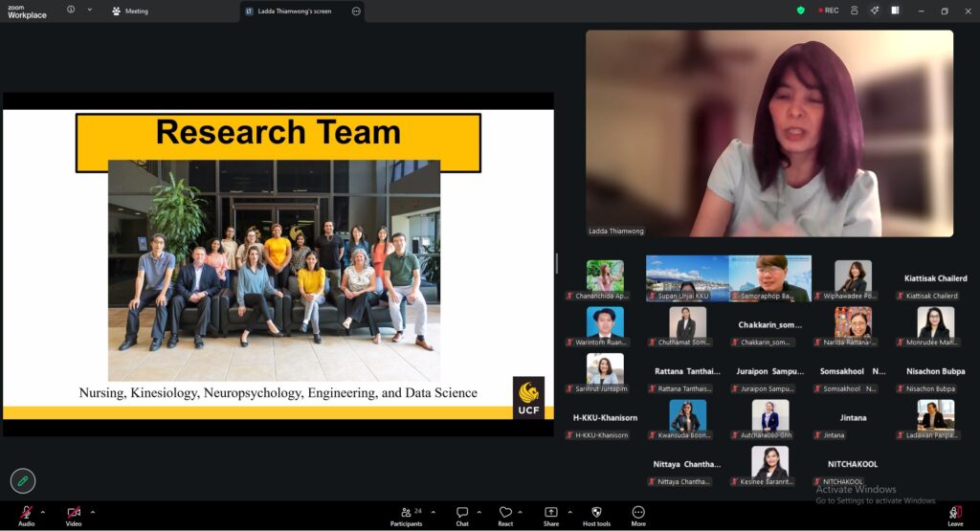Image resolution: width=980 pixels, height=531 pixels.
Task: Open the AI Companion sparkle icon
Action: pos(874,11)
